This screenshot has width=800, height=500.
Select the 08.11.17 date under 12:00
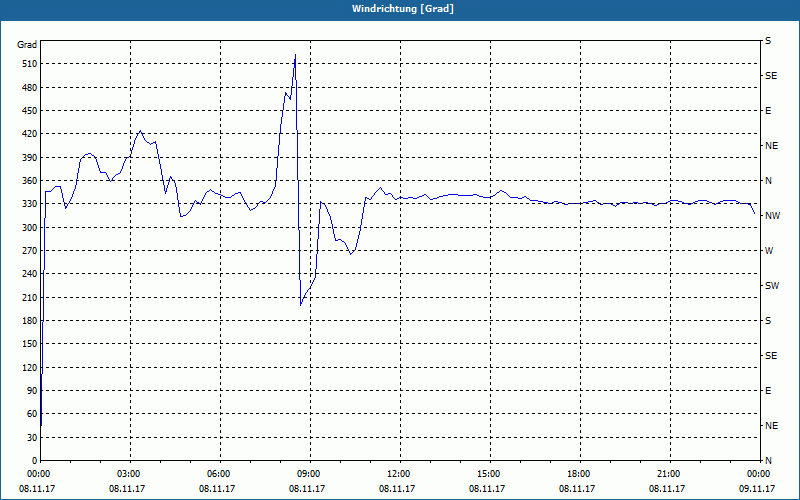[x=397, y=488]
